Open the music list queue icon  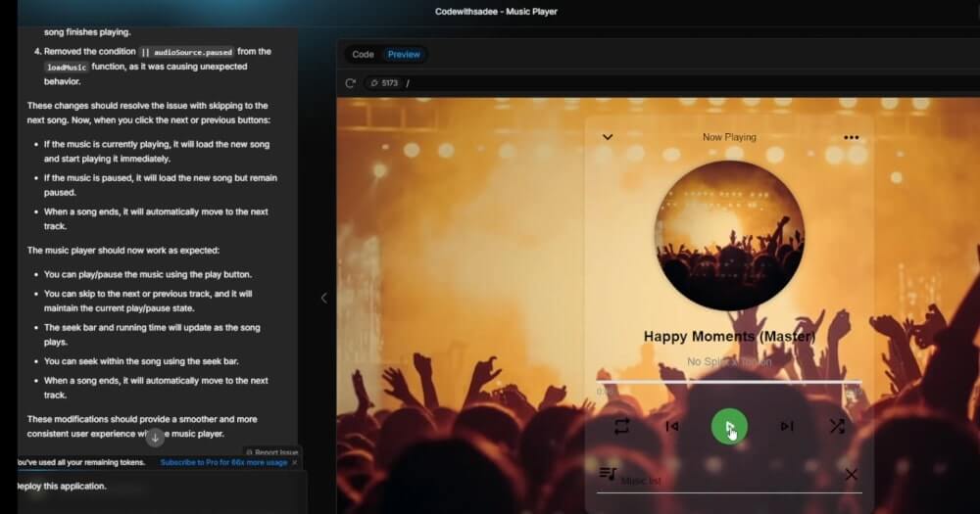608,474
